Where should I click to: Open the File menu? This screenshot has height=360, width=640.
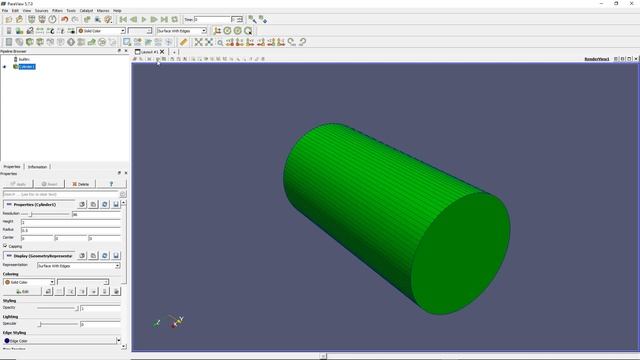pyautogui.click(x=5, y=11)
